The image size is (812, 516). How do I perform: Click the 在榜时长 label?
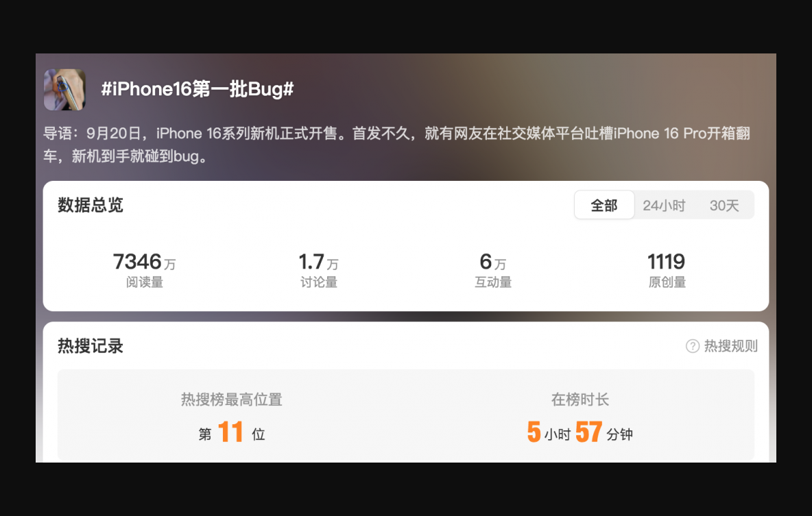point(580,400)
